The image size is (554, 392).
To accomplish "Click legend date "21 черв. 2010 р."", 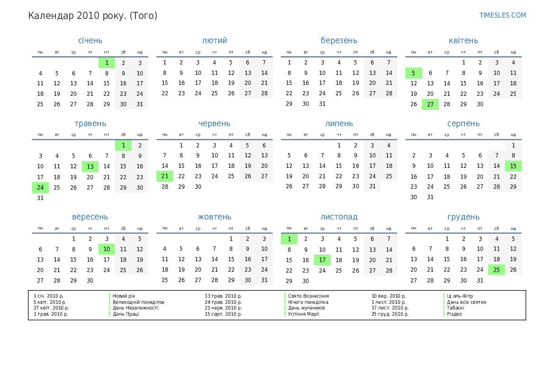I will (223, 308).
